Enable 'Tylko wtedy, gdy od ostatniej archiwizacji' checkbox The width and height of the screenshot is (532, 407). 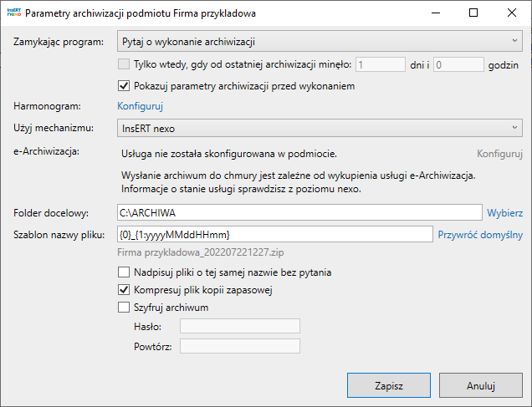pos(125,64)
